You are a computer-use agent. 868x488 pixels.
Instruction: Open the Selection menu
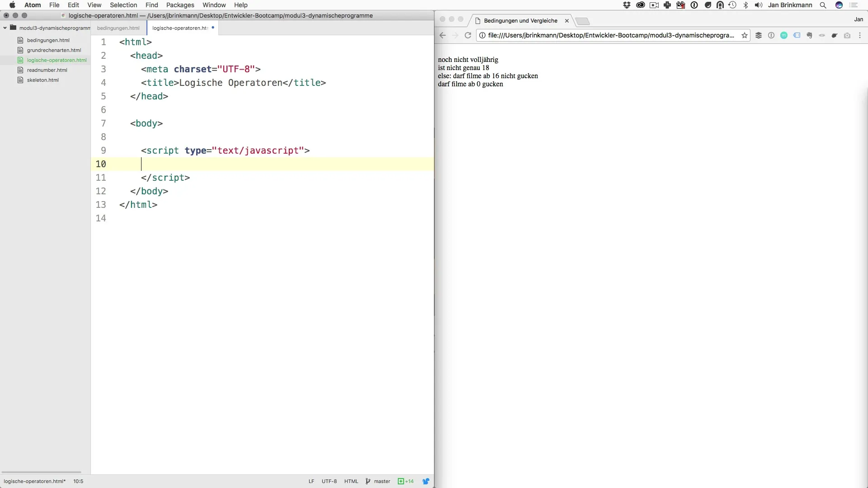coord(123,5)
